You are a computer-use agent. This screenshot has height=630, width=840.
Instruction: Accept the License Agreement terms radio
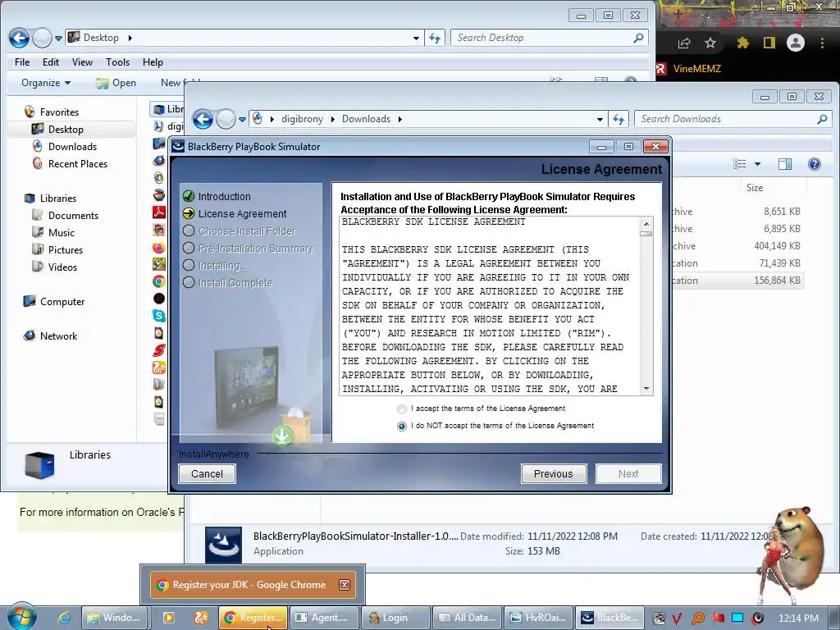click(402, 409)
